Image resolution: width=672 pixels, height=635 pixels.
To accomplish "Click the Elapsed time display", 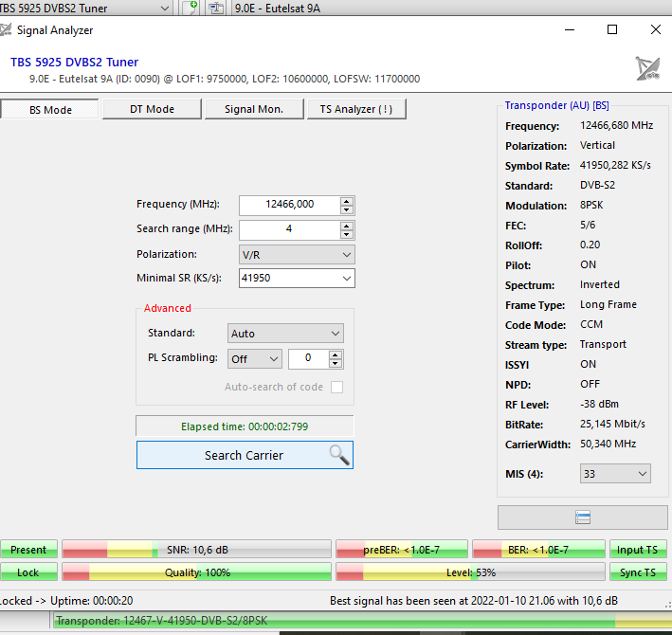I will (x=245, y=426).
